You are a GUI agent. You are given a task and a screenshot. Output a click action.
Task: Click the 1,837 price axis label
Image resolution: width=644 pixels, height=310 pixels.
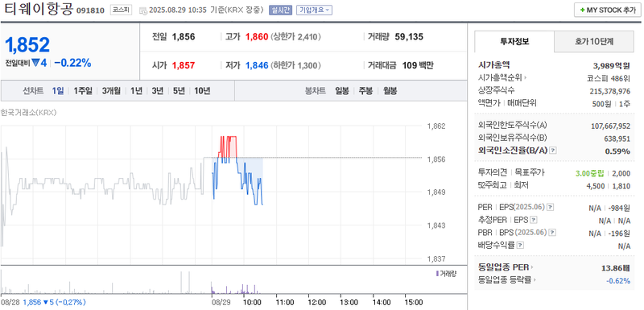436,259
